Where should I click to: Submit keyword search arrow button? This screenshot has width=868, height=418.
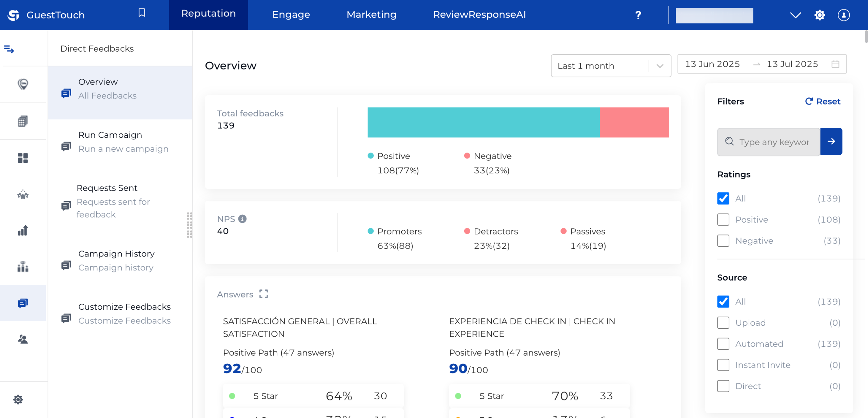831,141
